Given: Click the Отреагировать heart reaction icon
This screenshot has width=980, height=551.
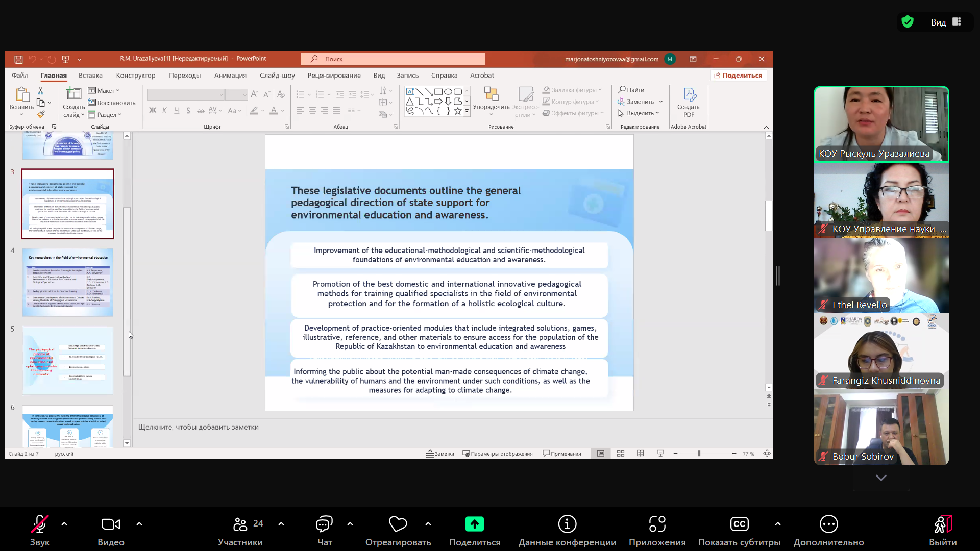Looking at the screenshot, I should 398,524.
